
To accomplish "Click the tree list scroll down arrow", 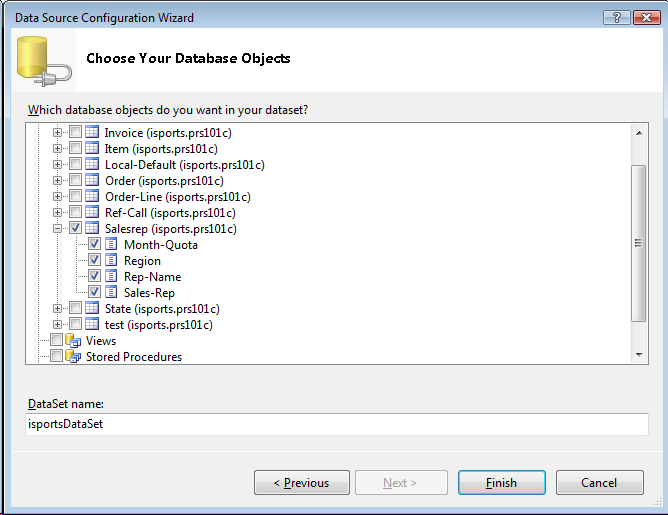I will (x=639, y=355).
